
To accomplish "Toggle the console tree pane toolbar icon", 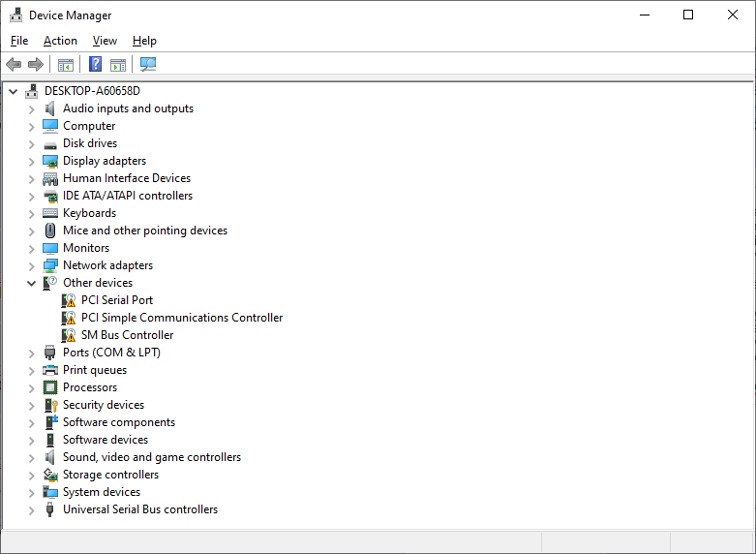I will [x=66, y=64].
